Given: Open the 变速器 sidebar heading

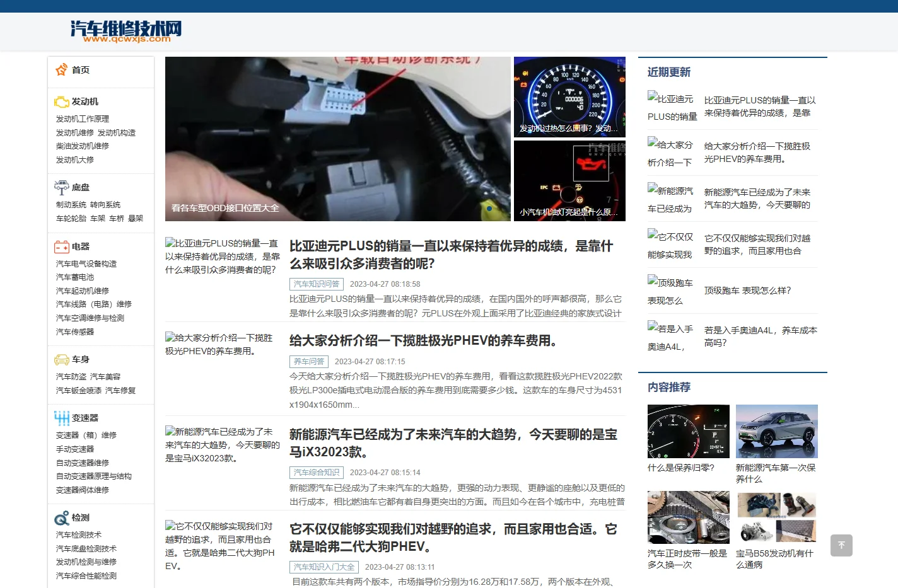Looking at the screenshot, I should (x=85, y=418).
